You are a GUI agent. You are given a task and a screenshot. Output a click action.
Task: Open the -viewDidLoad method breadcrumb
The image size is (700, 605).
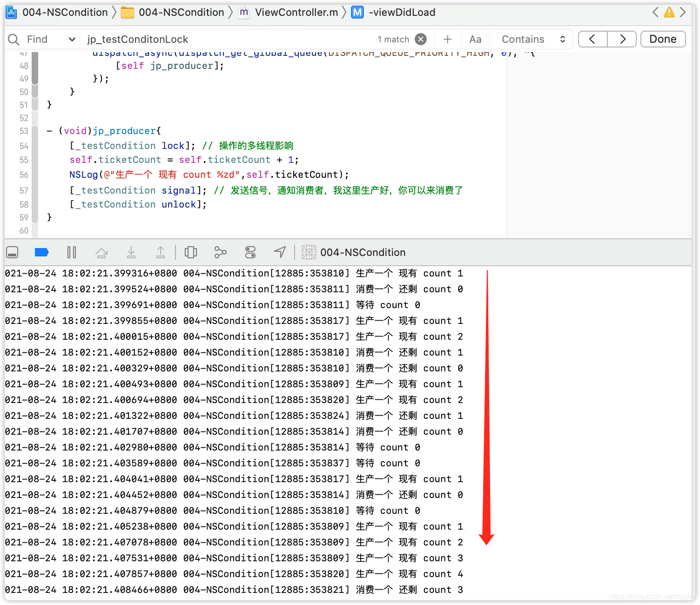[393, 13]
